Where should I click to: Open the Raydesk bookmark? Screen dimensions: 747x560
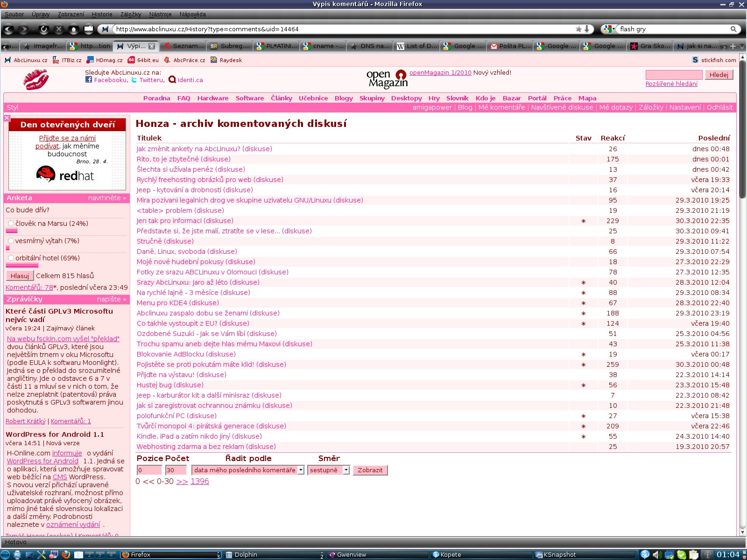pos(226,60)
